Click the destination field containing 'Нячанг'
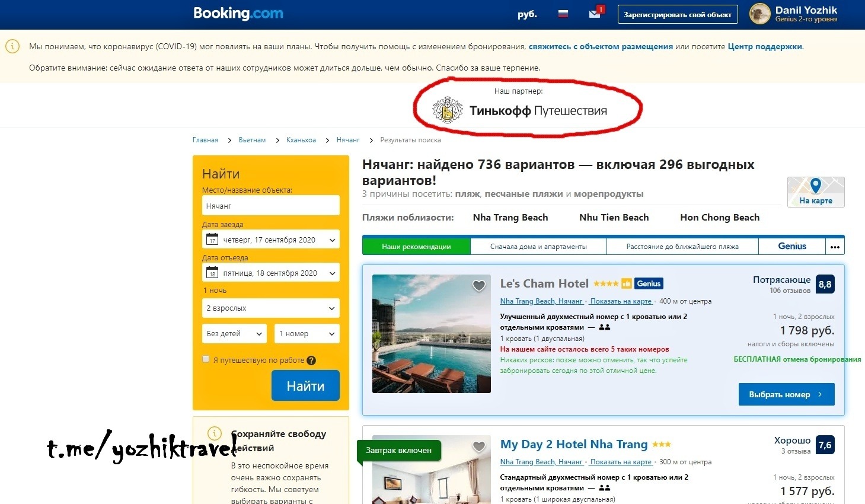 click(271, 206)
